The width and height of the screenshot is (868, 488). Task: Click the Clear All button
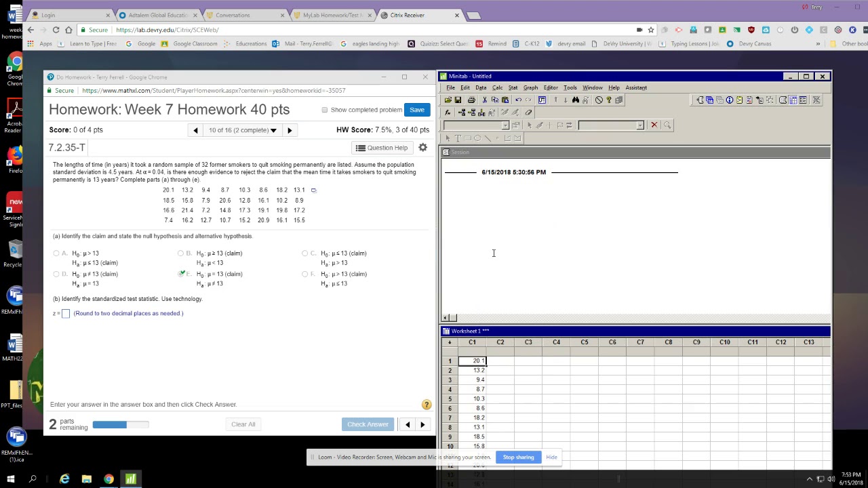(x=243, y=424)
